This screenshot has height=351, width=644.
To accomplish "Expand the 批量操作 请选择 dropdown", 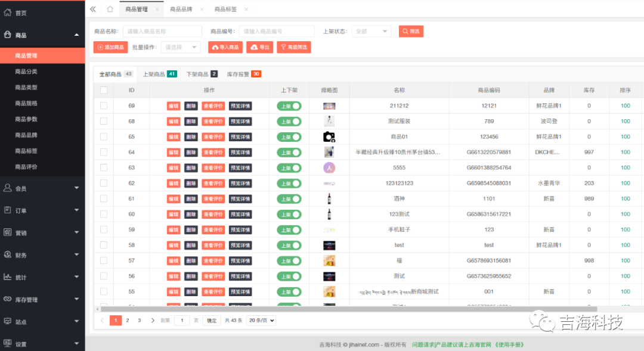I will point(180,47).
